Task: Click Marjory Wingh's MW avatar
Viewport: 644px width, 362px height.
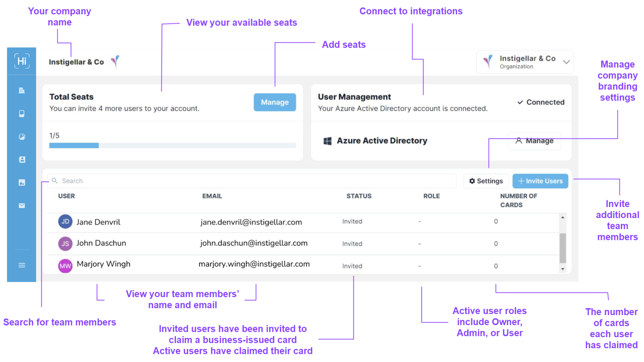Action: tap(65, 266)
